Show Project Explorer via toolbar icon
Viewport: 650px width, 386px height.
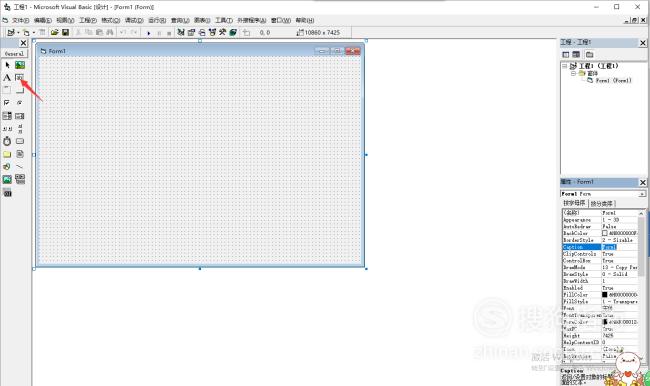[181, 32]
